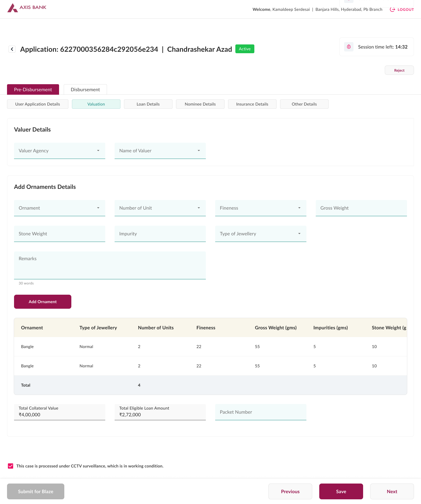Switch to the Disbursement tab
The image size is (421, 504).
coord(85,89)
